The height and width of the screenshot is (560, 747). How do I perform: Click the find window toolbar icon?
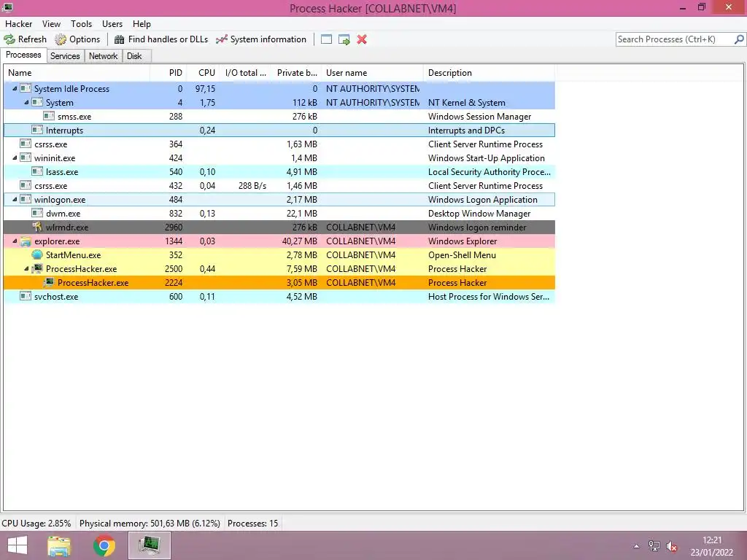[x=326, y=39]
